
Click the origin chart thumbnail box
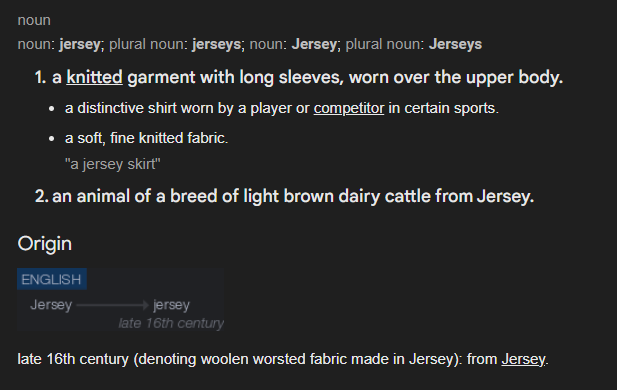[x=121, y=300]
